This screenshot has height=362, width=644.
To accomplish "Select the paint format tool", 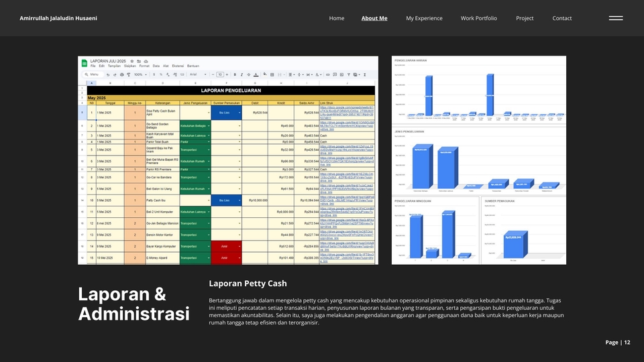I will [x=129, y=74].
